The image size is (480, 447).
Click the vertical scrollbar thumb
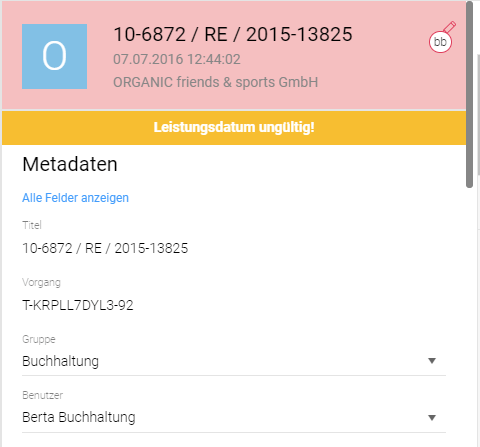tap(469, 95)
